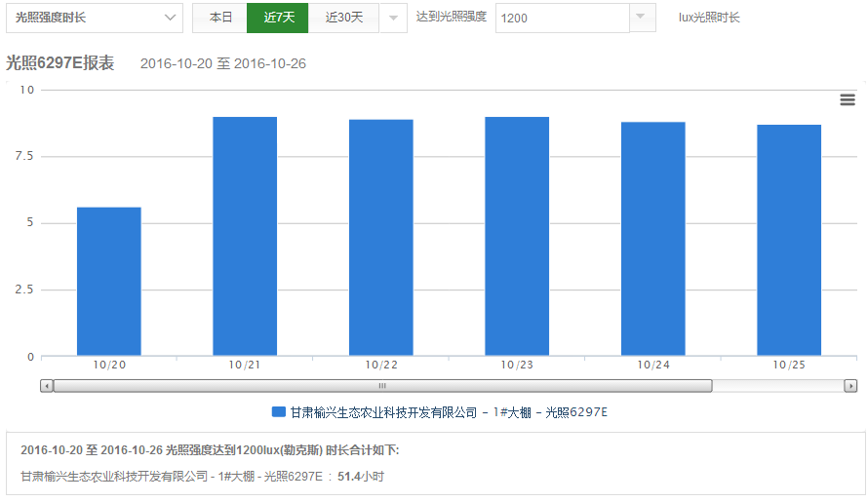Click the scrollbar center grip handle
Image resolution: width=868 pixels, height=502 pixels.
(x=381, y=386)
